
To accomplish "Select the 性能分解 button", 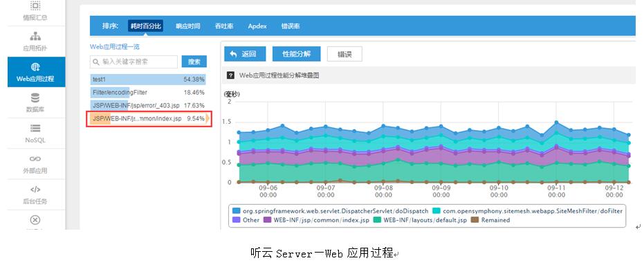I will (296, 54).
